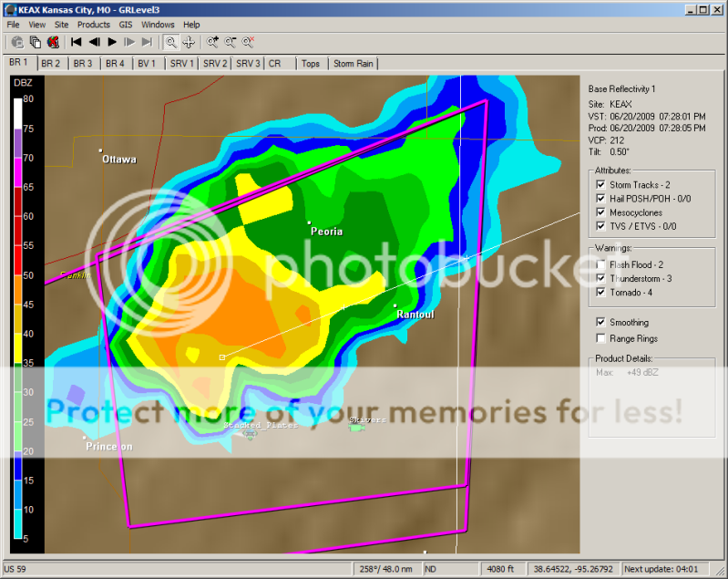Click the coordinates 38.64522, -95.26792 field

(573, 569)
